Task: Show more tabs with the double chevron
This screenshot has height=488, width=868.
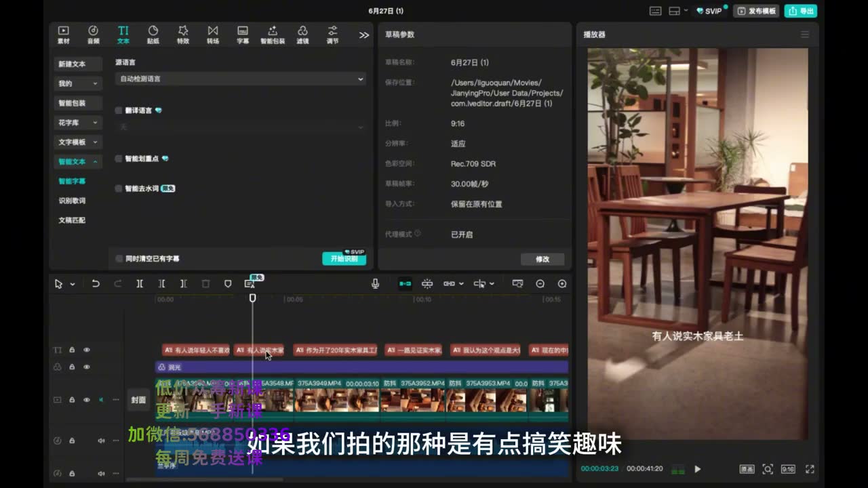Action: [364, 35]
